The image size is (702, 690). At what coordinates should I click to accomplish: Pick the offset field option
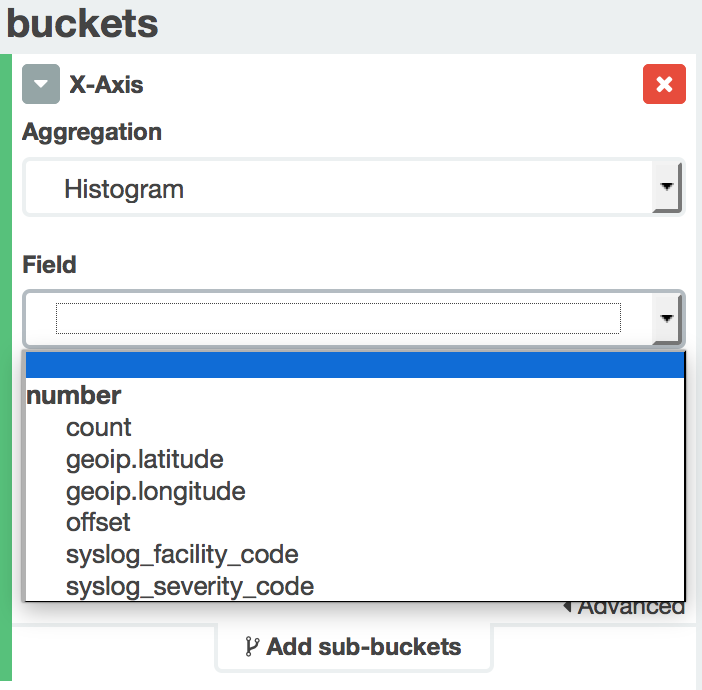98,522
